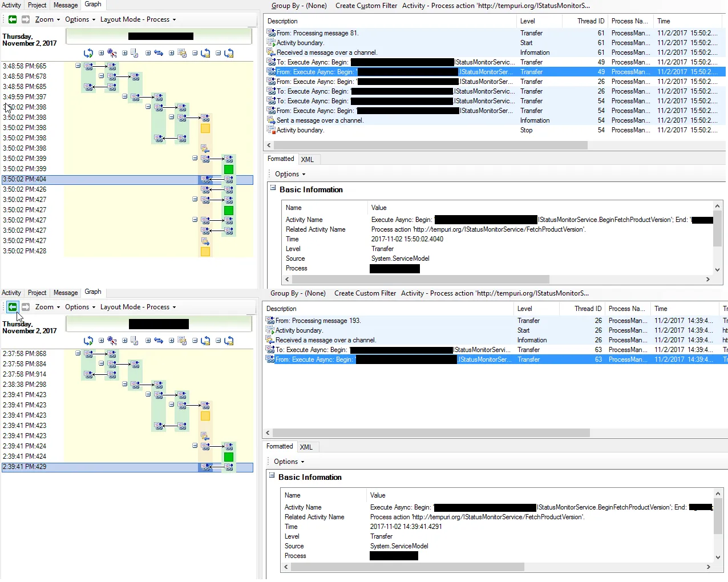The image size is (728, 582).
Task: Collapse the node at row 3:48:58 PM:665
Action: click(78, 66)
